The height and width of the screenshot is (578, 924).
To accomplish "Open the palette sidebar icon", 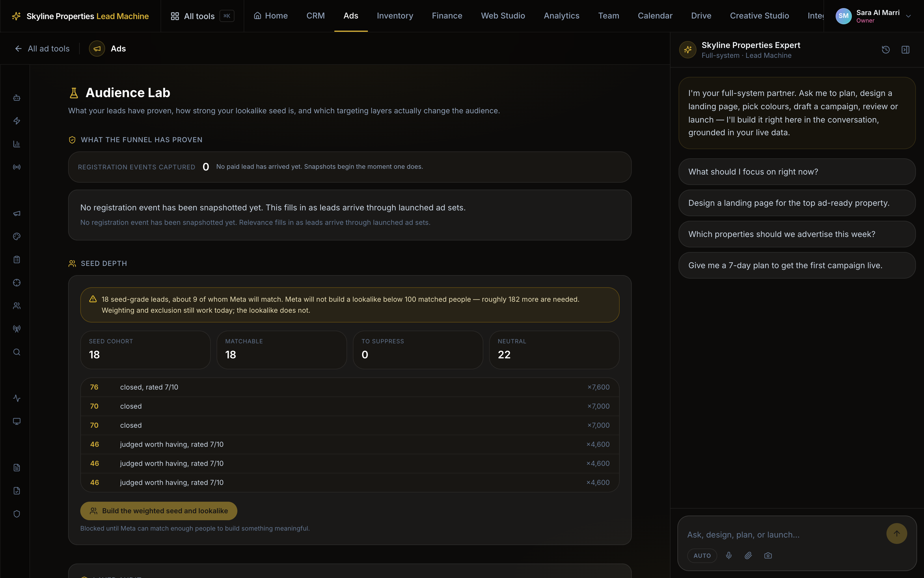I will click(x=17, y=236).
